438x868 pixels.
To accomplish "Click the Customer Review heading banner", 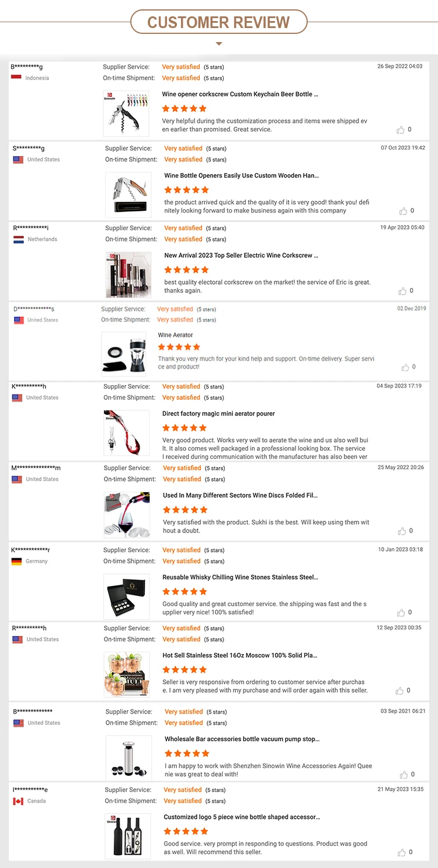I will click(x=218, y=22).
